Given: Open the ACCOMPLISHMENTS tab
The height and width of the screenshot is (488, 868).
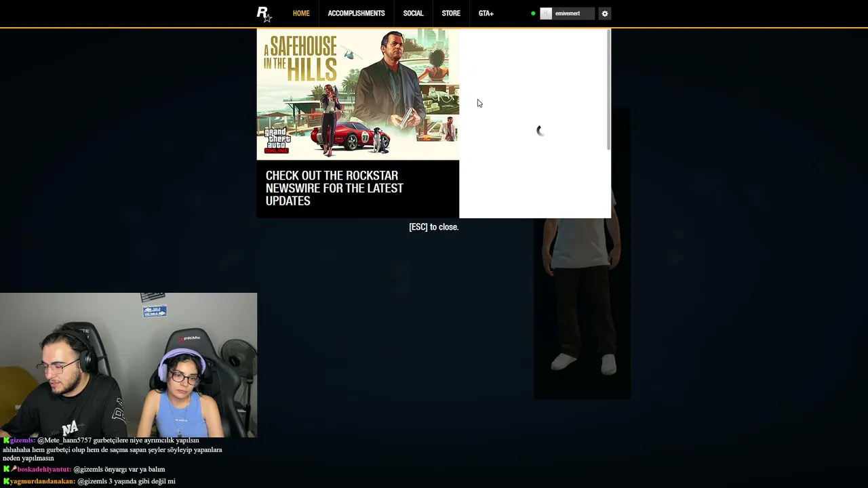Looking at the screenshot, I should 356,14.
